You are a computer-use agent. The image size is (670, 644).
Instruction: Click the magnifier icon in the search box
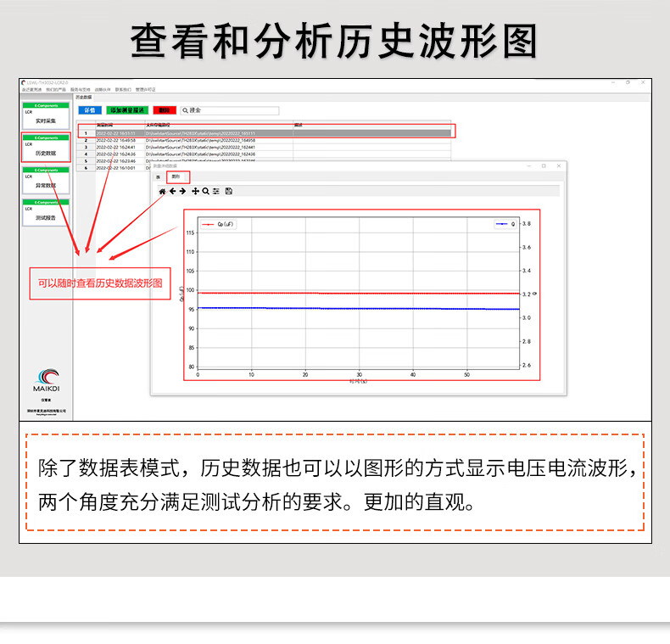point(185,110)
